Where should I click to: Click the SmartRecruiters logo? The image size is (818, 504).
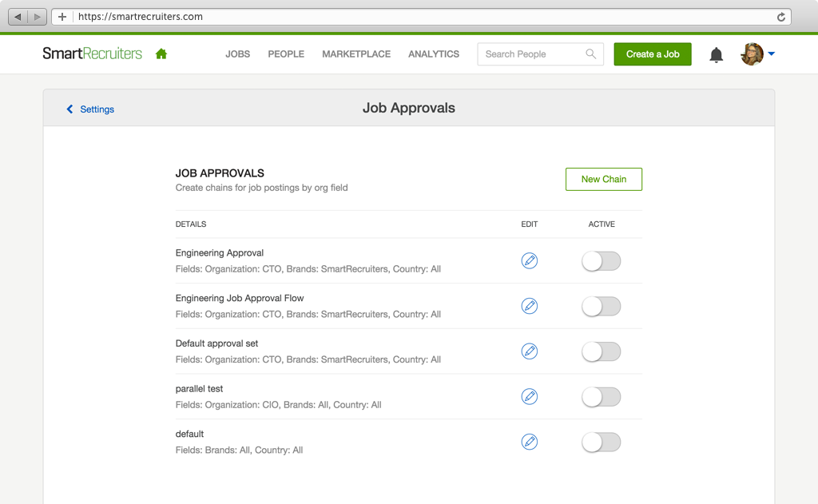pyautogui.click(x=93, y=54)
